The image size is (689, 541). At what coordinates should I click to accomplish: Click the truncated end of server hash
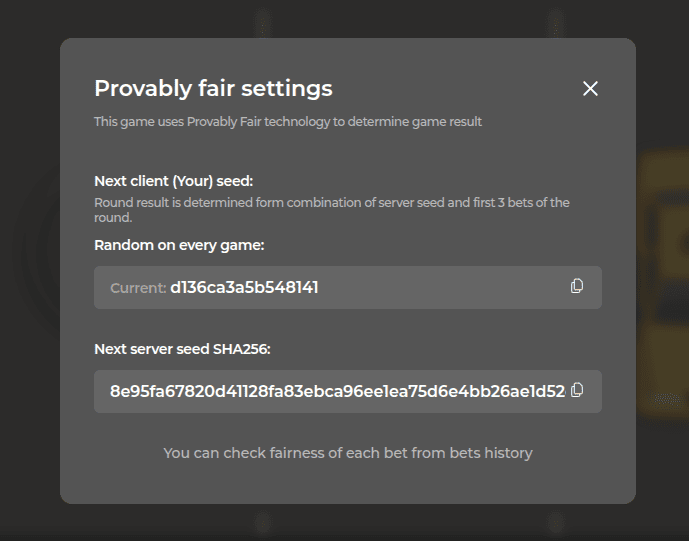click(555, 391)
